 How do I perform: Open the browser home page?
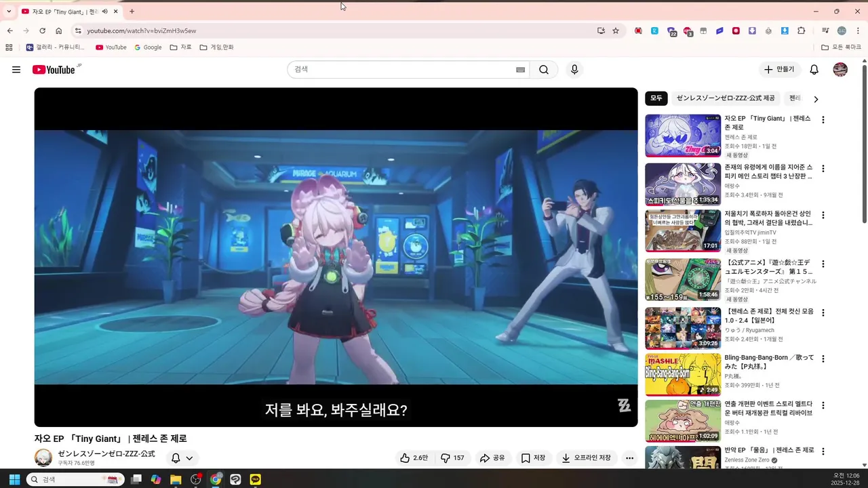[58, 30]
